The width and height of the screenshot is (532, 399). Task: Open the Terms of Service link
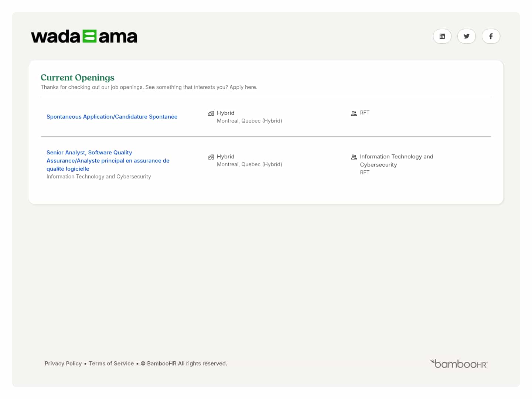(x=111, y=364)
